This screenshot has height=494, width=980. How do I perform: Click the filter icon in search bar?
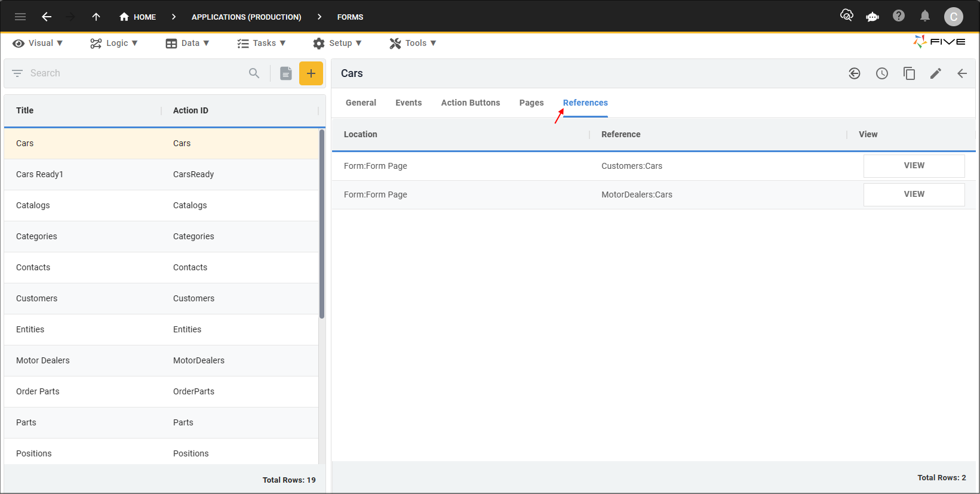tap(17, 73)
